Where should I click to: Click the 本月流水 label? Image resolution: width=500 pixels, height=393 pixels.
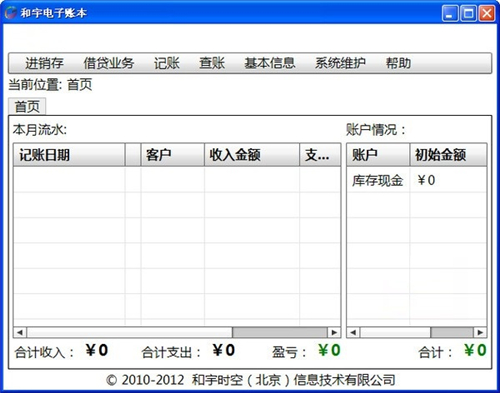click(x=40, y=130)
